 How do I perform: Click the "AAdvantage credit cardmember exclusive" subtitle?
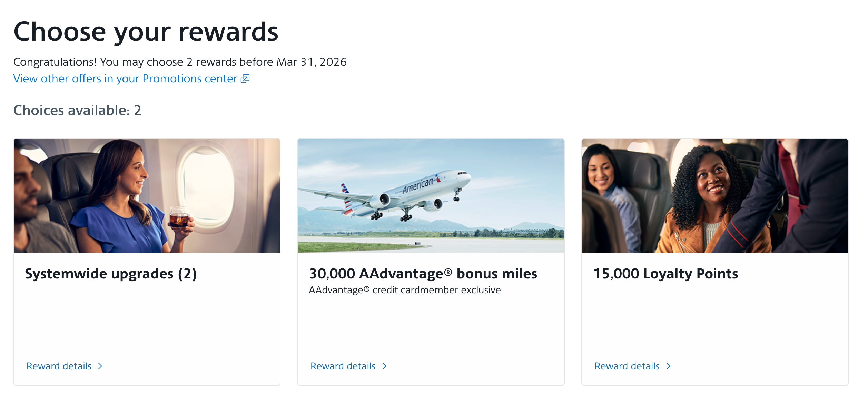tap(405, 290)
